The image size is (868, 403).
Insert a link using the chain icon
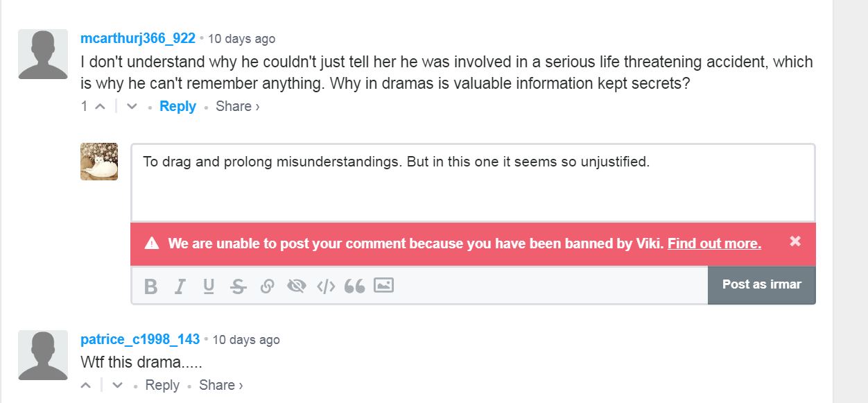click(267, 286)
